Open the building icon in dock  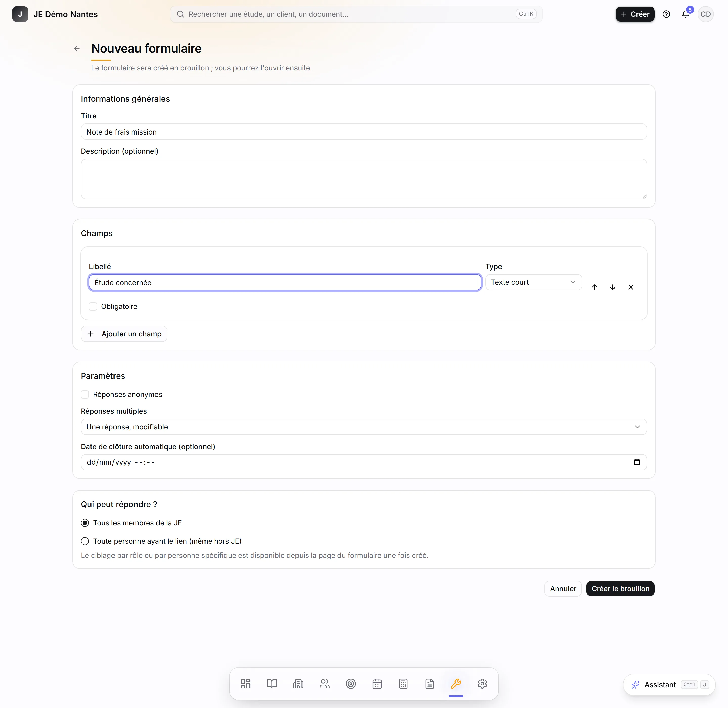pyautogui.click(x=298, y=683)
